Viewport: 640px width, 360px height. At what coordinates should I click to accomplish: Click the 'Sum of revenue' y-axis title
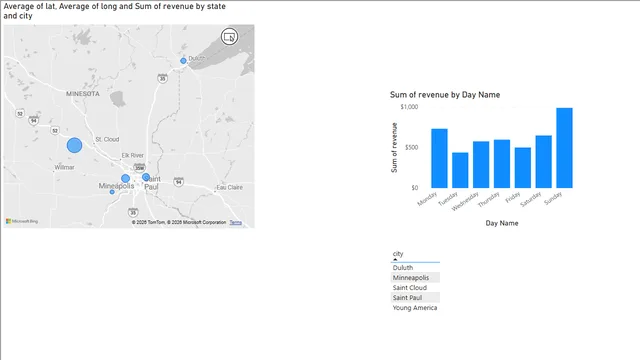(x=394, y=147)
